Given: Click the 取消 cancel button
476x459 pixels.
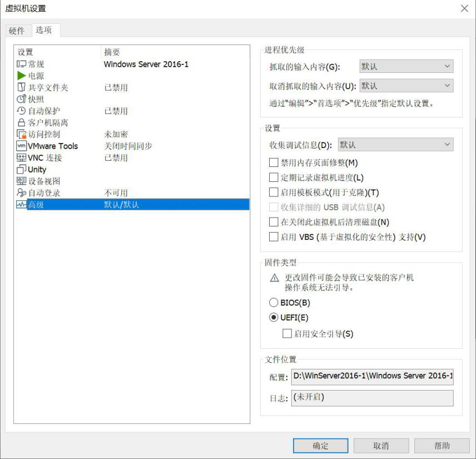Looking at the screenshot, I should [x=381, y=446].
